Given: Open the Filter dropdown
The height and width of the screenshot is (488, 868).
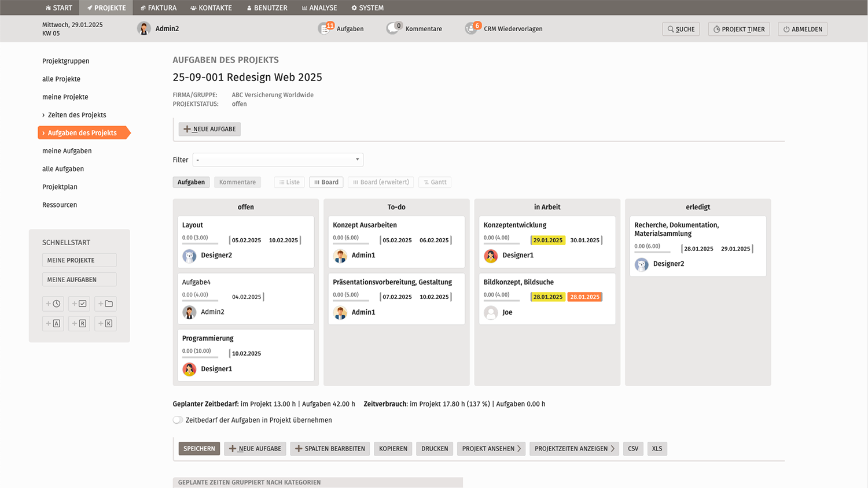Looking at the screenshot, I should [x=278, y=160].
